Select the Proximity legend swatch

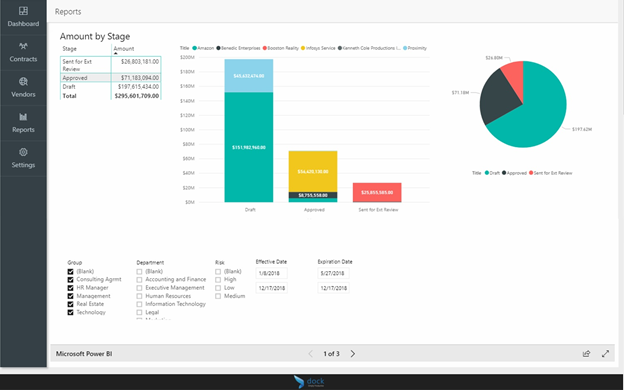[405, 48]
